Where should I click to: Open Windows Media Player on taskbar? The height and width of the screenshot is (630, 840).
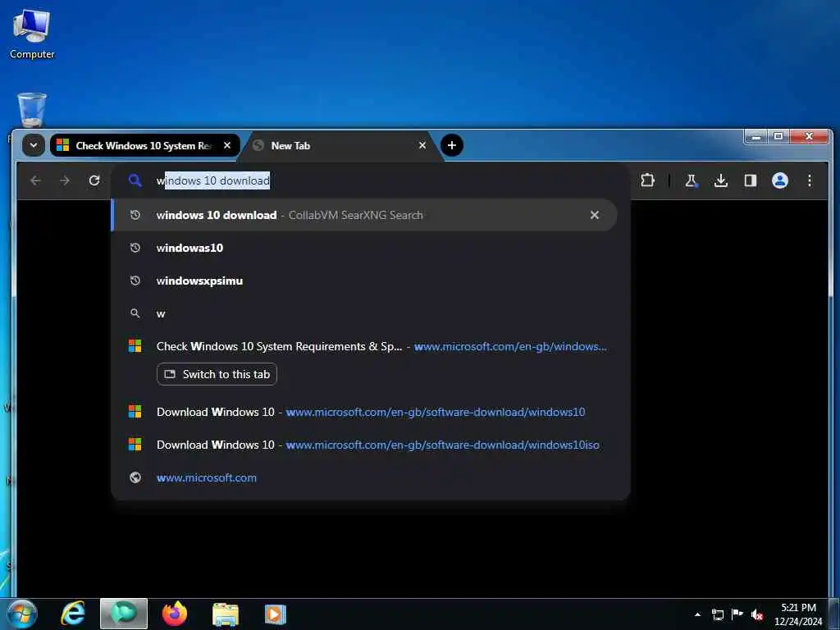tap(276, 614)
